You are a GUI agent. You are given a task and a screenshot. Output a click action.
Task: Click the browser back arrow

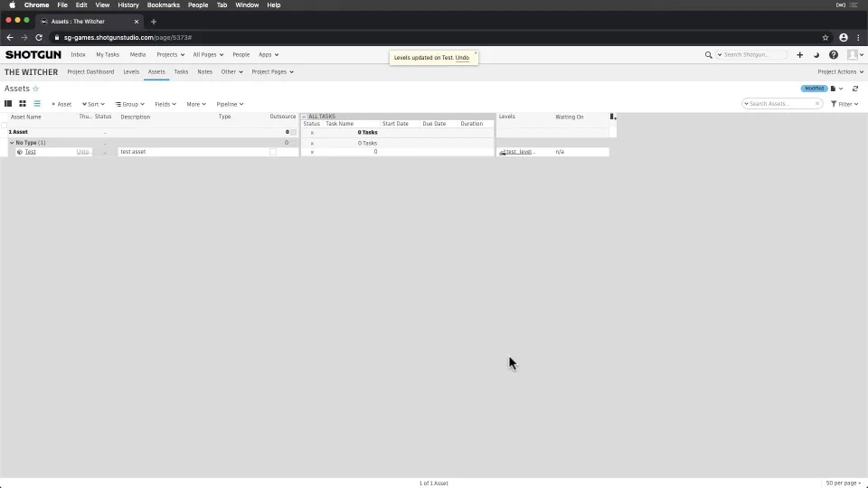coord(9,38)
